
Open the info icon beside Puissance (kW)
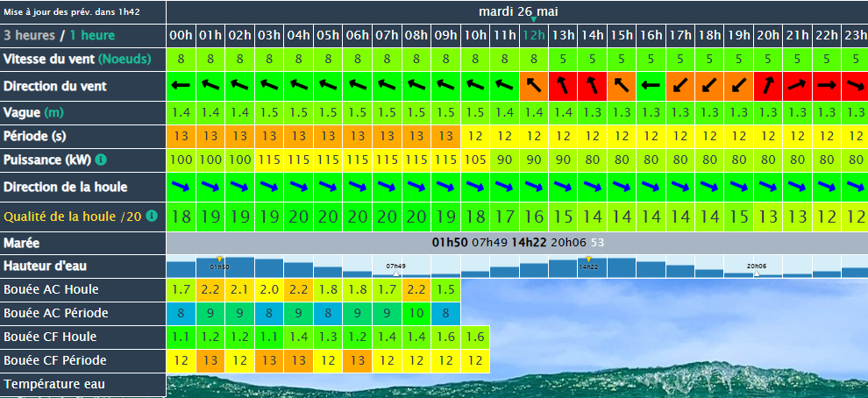click(x=100, y=160)
